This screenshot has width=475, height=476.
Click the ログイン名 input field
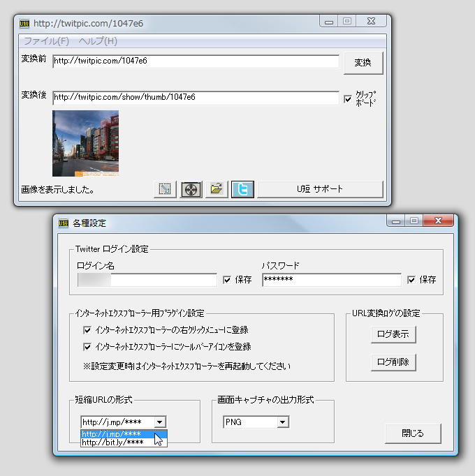click(147, 280)
